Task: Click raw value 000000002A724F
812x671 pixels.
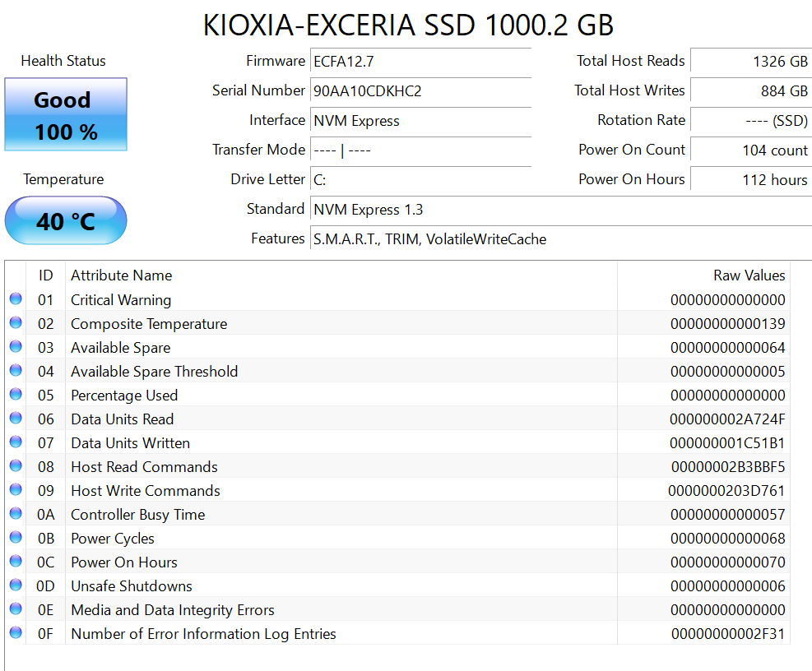Action: tap(727, 419)
